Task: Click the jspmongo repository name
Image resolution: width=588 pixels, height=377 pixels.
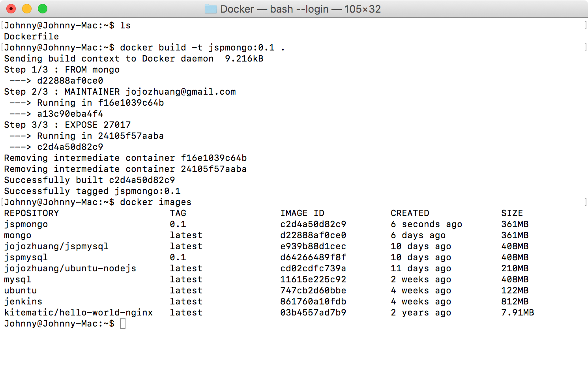Action: click(26, 224)
